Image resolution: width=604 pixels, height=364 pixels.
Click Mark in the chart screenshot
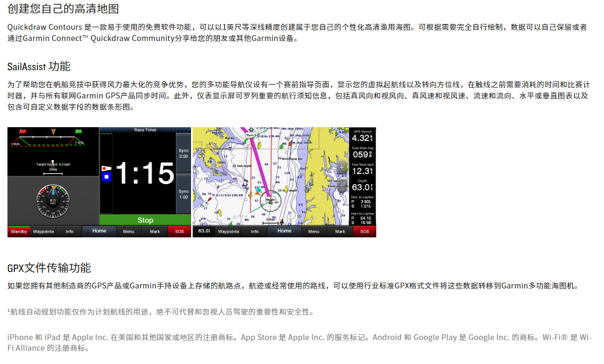pos(340,231)
